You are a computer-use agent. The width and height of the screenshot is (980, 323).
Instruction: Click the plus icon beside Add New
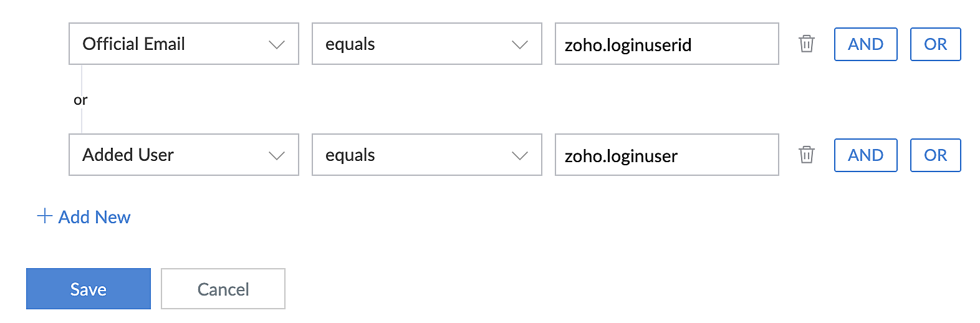(44, 216)
